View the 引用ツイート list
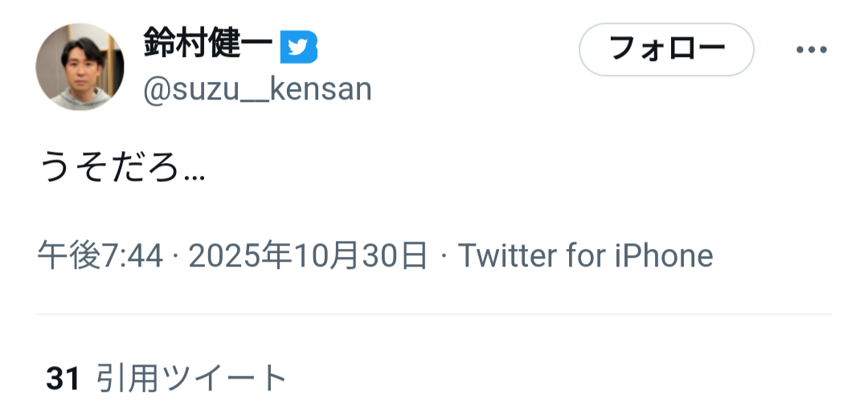Viewport: 868px width, 420px height. [191, 378]
